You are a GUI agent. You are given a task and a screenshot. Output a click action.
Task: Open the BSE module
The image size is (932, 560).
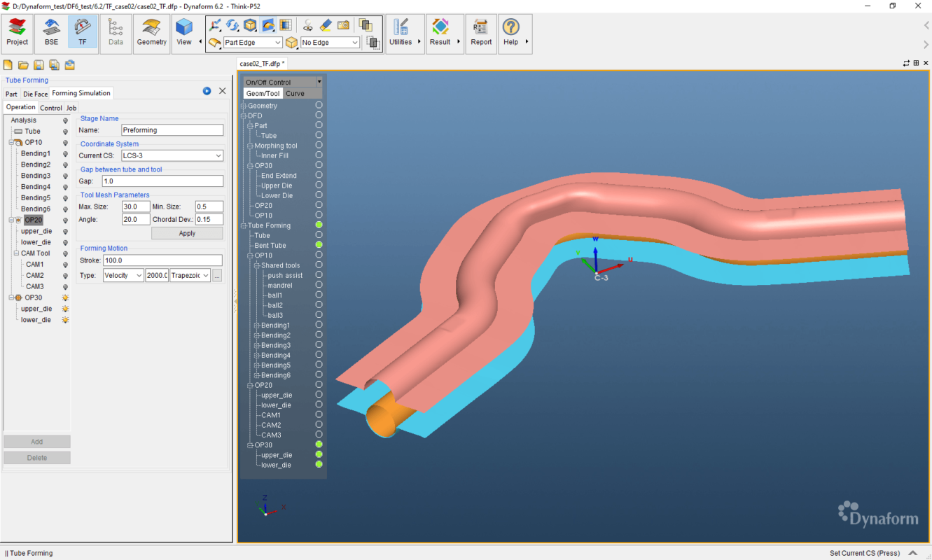(x=50, y=31)
